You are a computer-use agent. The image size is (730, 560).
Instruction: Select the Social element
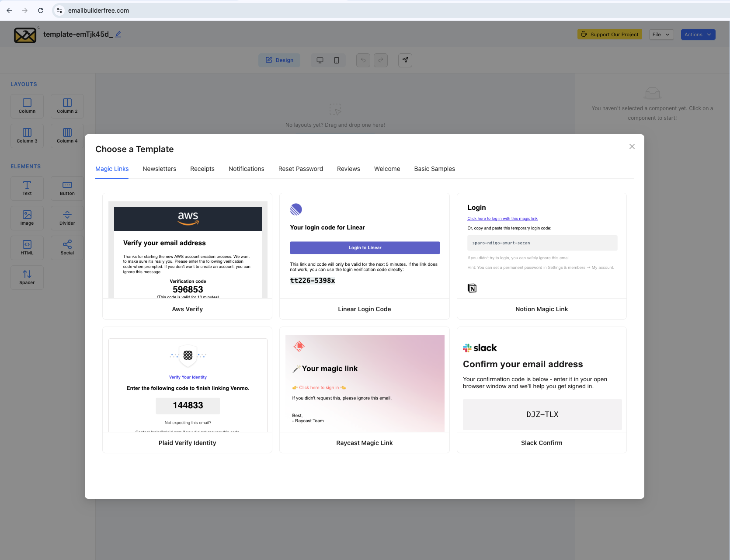point(67,247)
